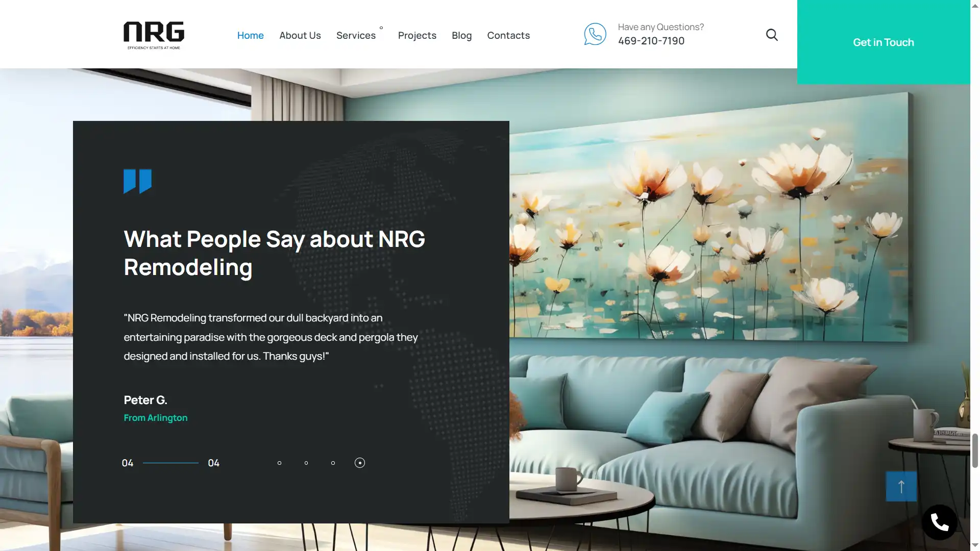Click the NRG logo in header
The height and width of the screenshot is (551, 980).
click(x=154, y=35)
